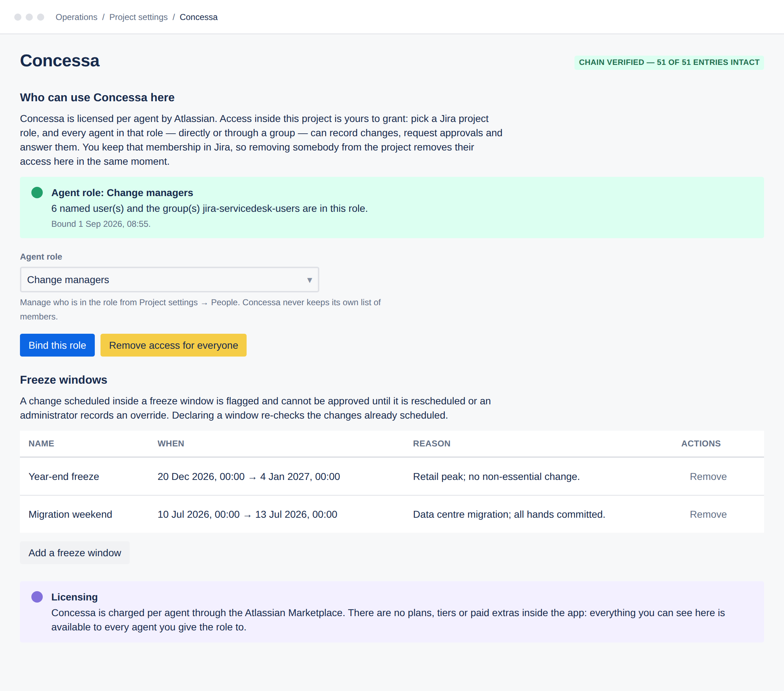This screenshot has width=784, height=691.
Task: Click the 'Who can use Concessa here' heading
Action: pos(97,97)
